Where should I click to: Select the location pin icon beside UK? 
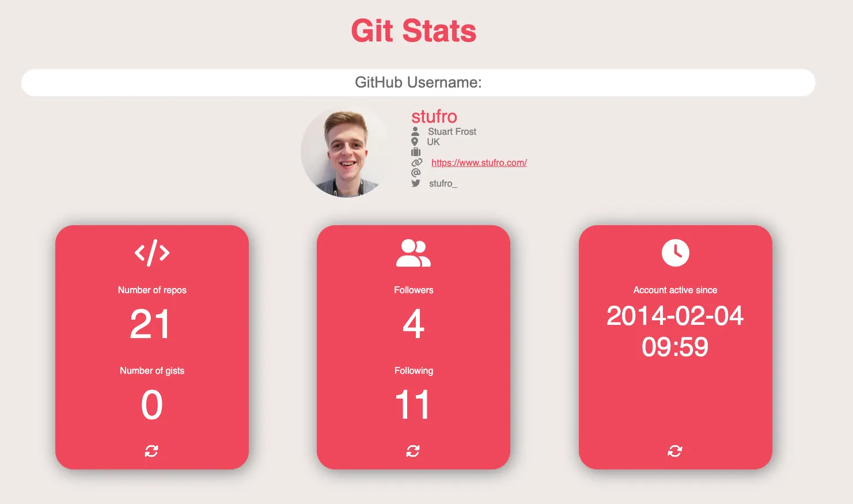click(415, 141)
